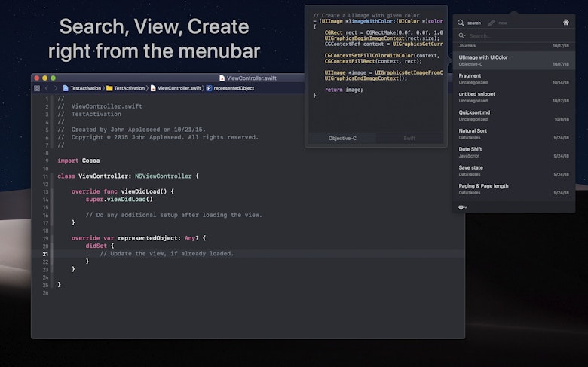Click the yellow TestActivation folder icon

109,88
